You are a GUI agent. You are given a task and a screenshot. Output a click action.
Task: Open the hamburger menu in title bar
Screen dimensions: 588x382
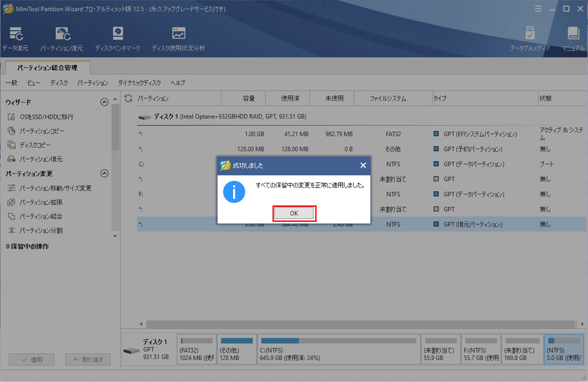[538, 9]
